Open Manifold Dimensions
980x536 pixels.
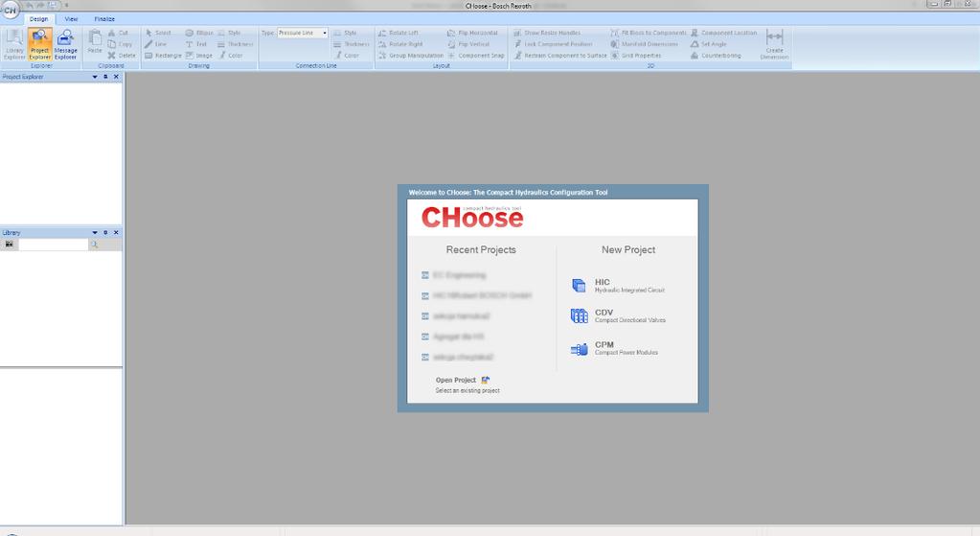pos(645,44)
